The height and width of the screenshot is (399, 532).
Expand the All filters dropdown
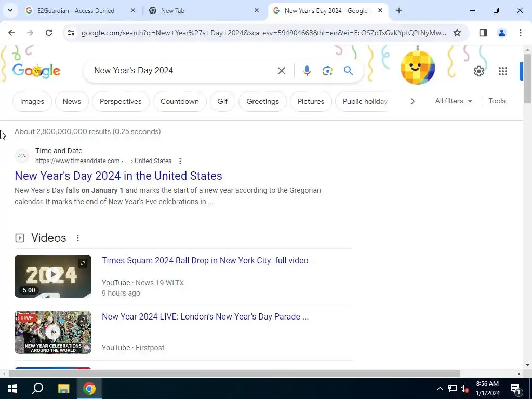[454, 101]
